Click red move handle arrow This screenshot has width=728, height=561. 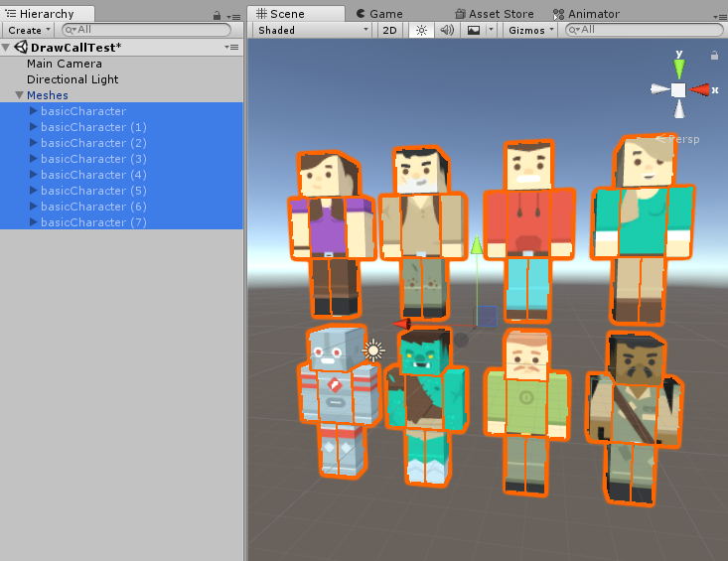402,324
